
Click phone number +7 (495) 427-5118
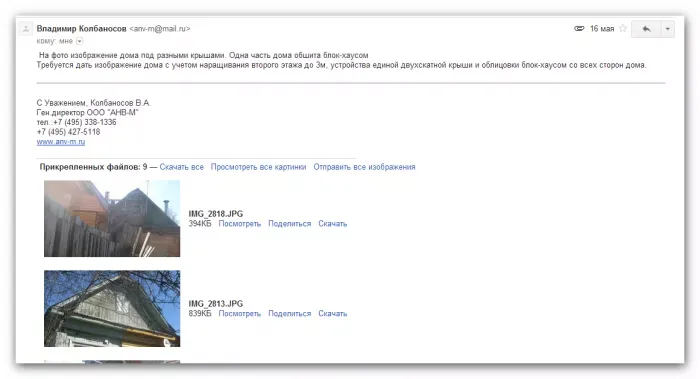pyautogui.click(x=68, y=132)
